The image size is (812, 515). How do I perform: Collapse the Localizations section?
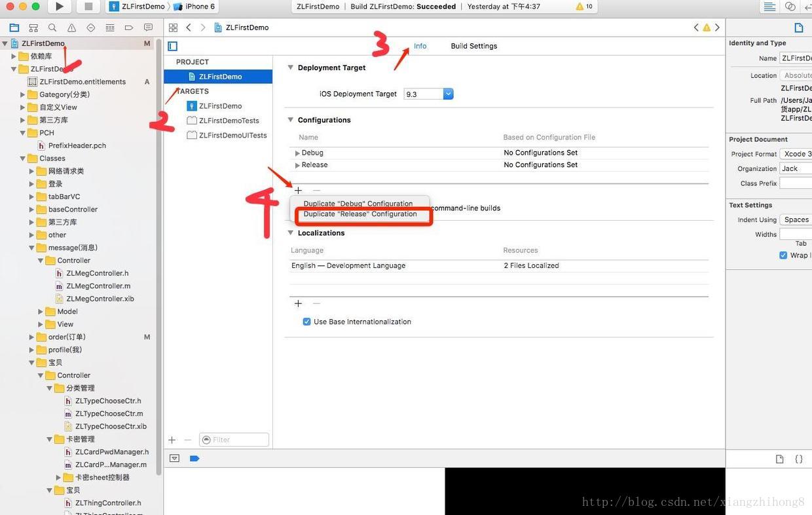click(x=291, y=233)
